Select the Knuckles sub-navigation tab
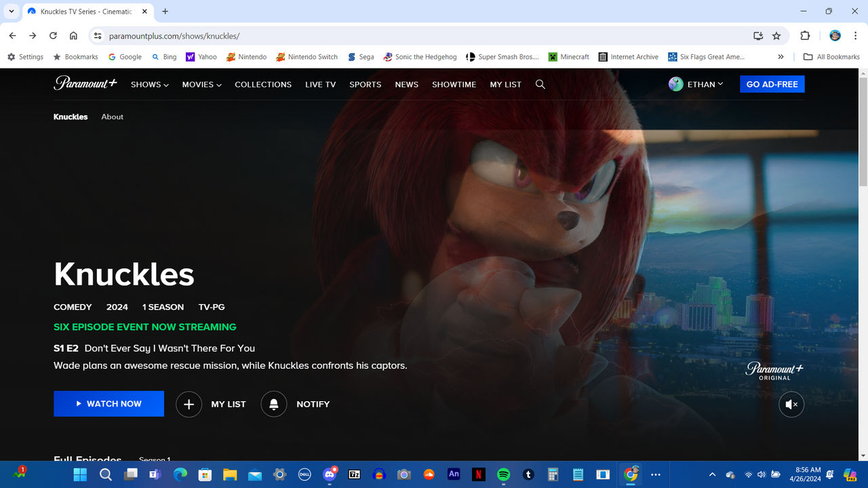This screenshot has height=488, width=868. pos(71,117)
